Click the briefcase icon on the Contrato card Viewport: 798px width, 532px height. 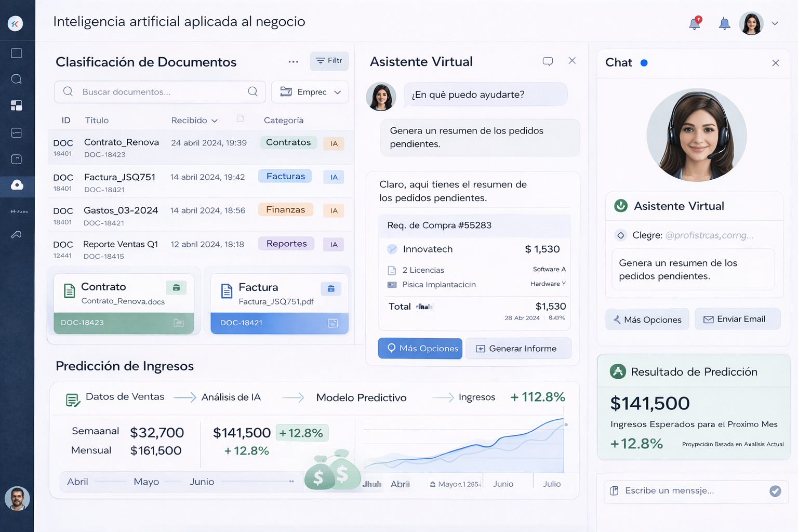coord(176,287)
